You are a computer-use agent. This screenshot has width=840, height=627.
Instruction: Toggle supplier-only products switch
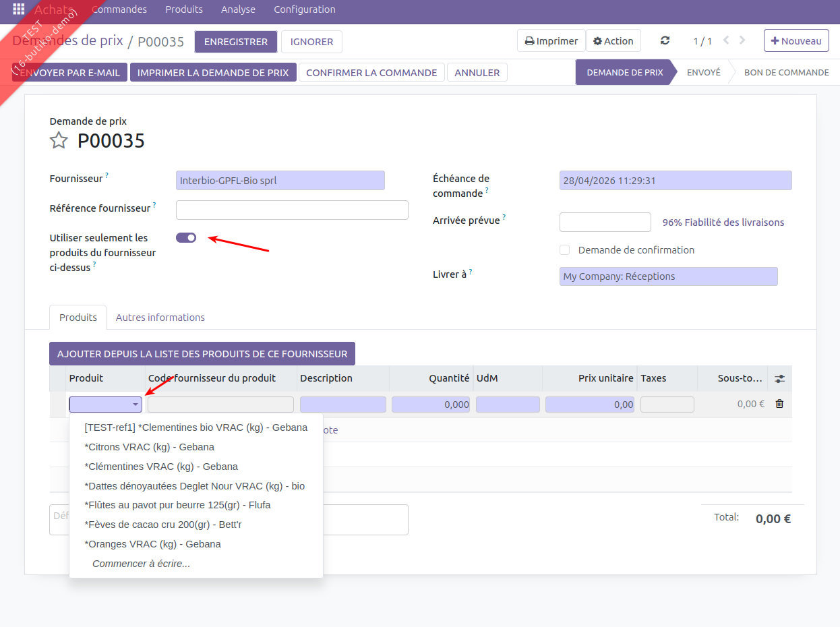click(186, 237)
